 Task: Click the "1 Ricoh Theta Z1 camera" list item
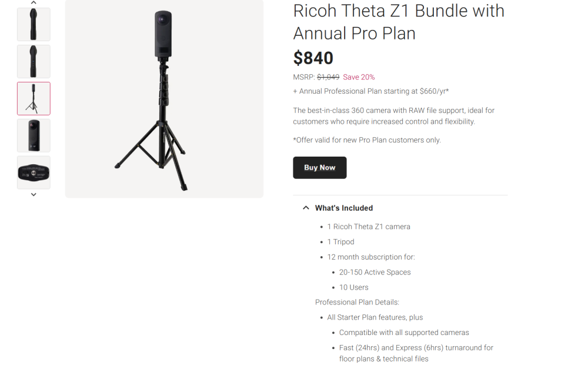(x=369, y=227)
